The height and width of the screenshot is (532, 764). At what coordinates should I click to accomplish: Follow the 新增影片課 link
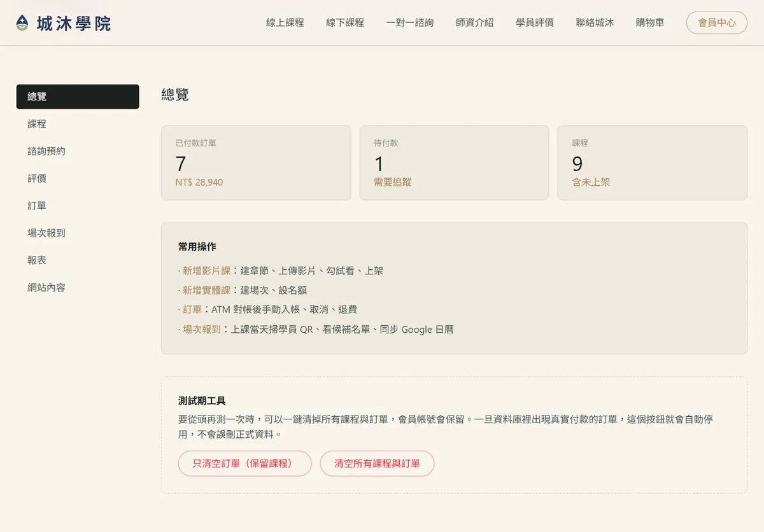tap(206, 271)
